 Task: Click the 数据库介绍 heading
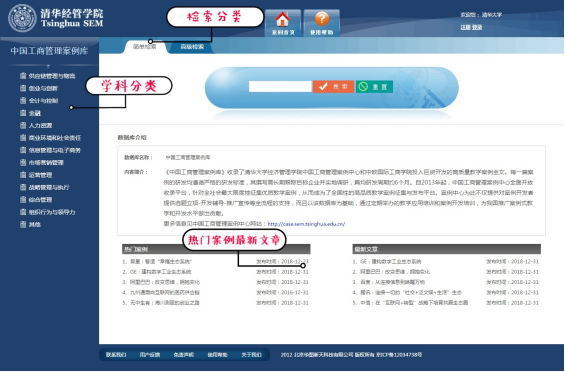point(132,137)
